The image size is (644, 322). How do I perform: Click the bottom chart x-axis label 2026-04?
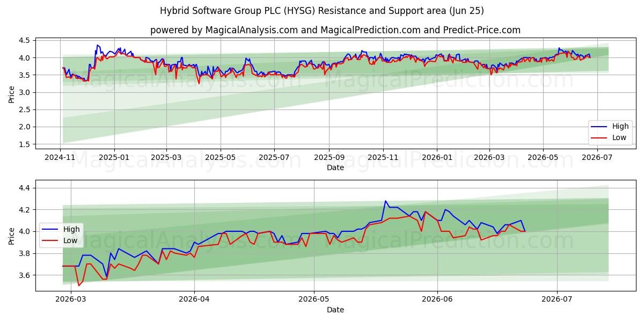click(194, 299)
